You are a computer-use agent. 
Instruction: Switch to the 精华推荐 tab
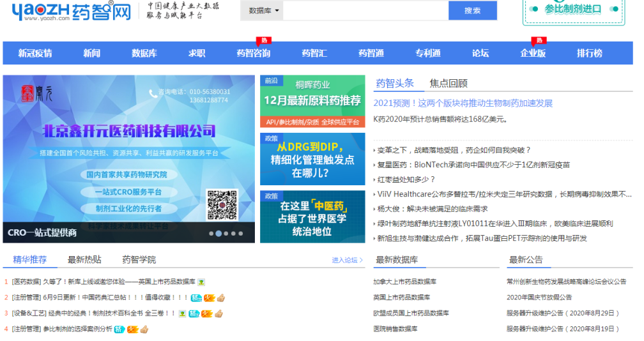pos(29,260)
